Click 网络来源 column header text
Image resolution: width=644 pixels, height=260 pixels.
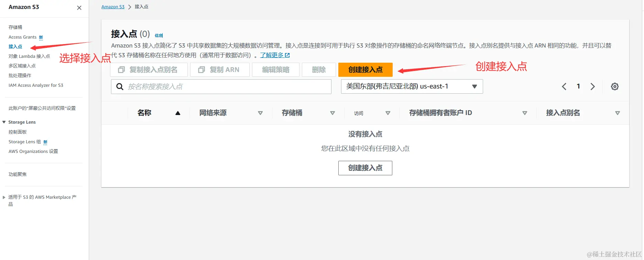(213, 113)
